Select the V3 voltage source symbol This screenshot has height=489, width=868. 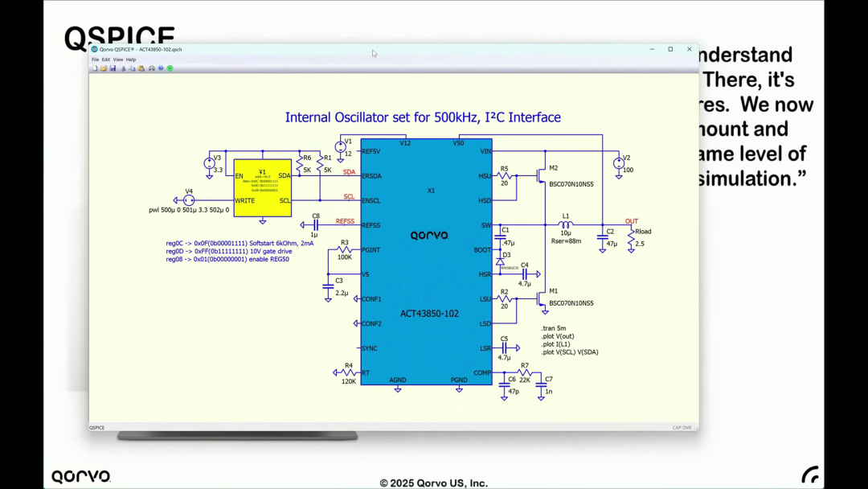point(209,163)
